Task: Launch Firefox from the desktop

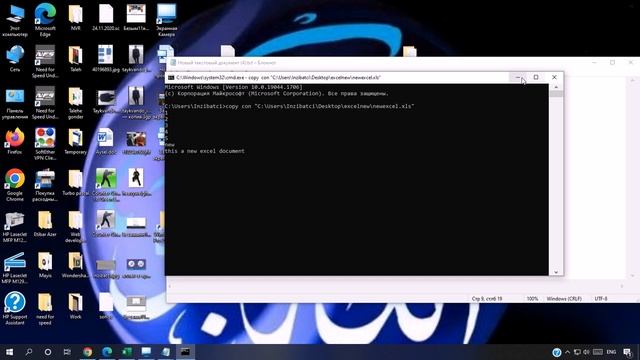Action: [15, 141]
